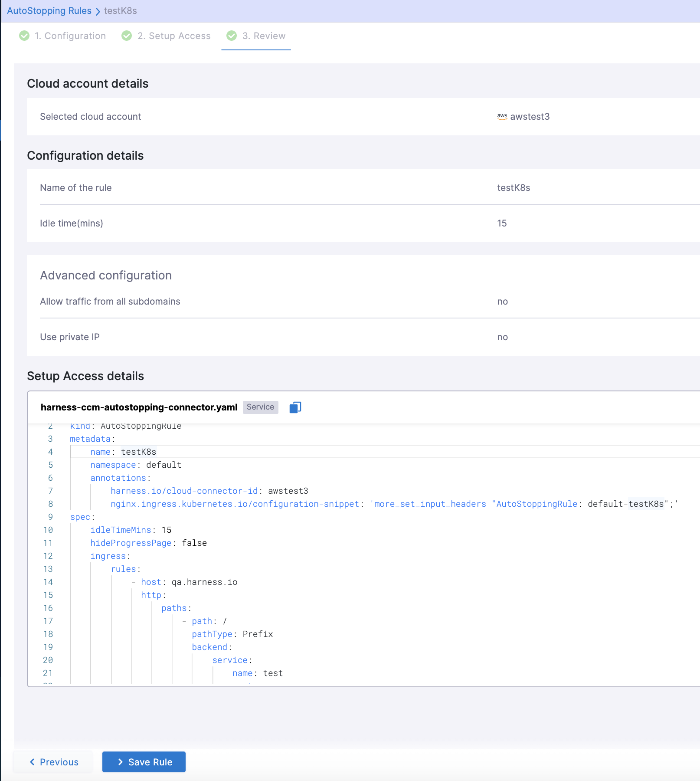Click the Review step green checkmark
Image resolution: width=700 pixels, height=781 pixels.
tap(232, 36)
